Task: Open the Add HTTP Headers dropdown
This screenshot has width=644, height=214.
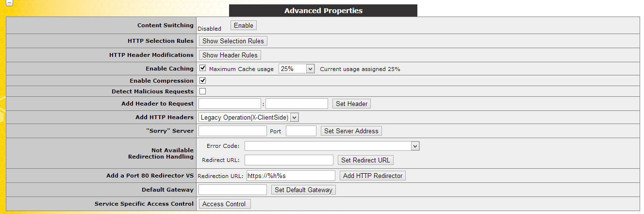Action: click(248, 117)
